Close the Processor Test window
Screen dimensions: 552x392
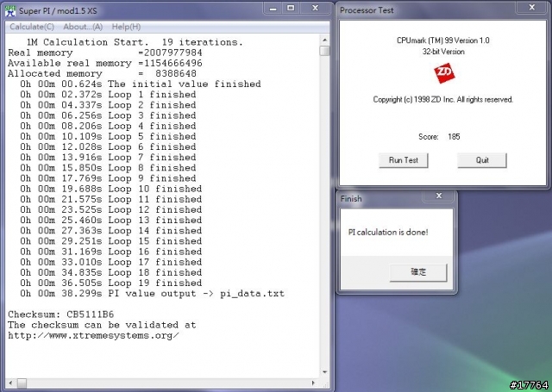532,8
